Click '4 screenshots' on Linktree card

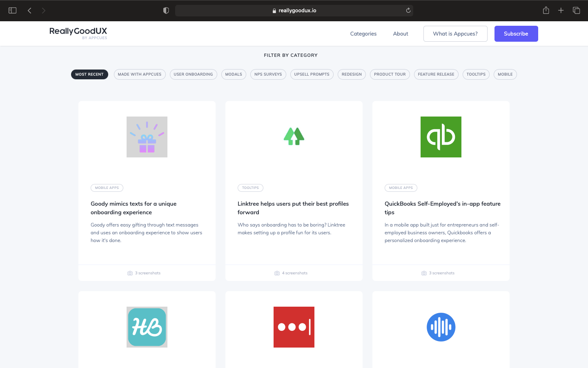[295, 273]
